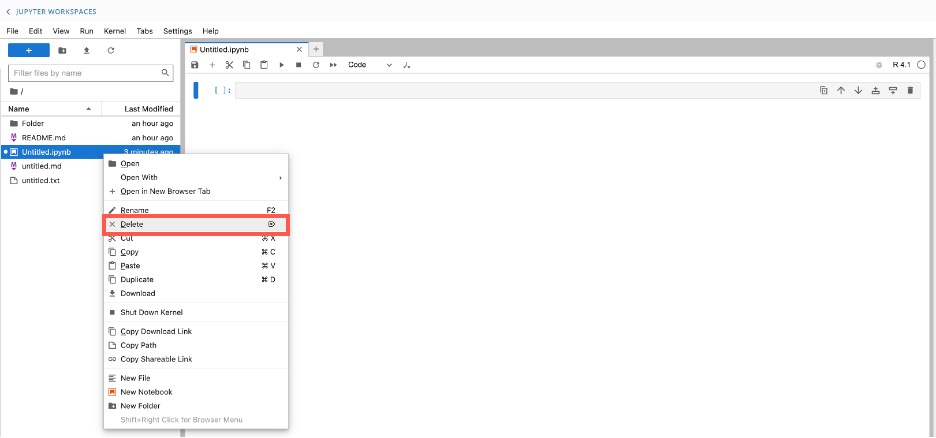Choose Shut Down Kernel
This screenshot has width=936, height=438.
tap(196, 312)
